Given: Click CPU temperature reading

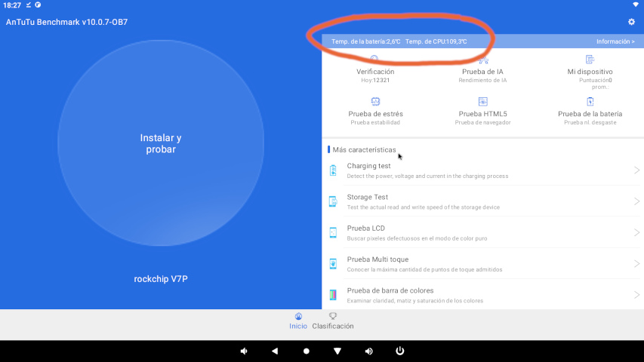Looking at the screenshot, I should coord(436,41).
